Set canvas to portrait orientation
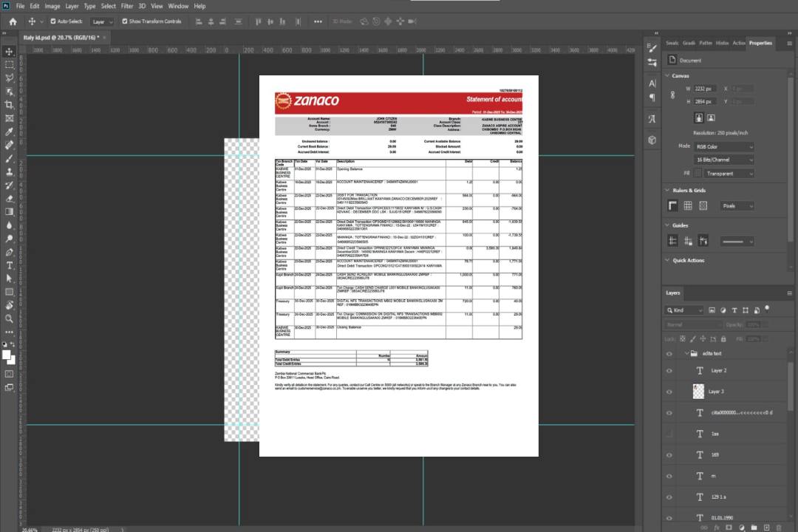This screenshot has width=798, height=532. tap(699, 118)
